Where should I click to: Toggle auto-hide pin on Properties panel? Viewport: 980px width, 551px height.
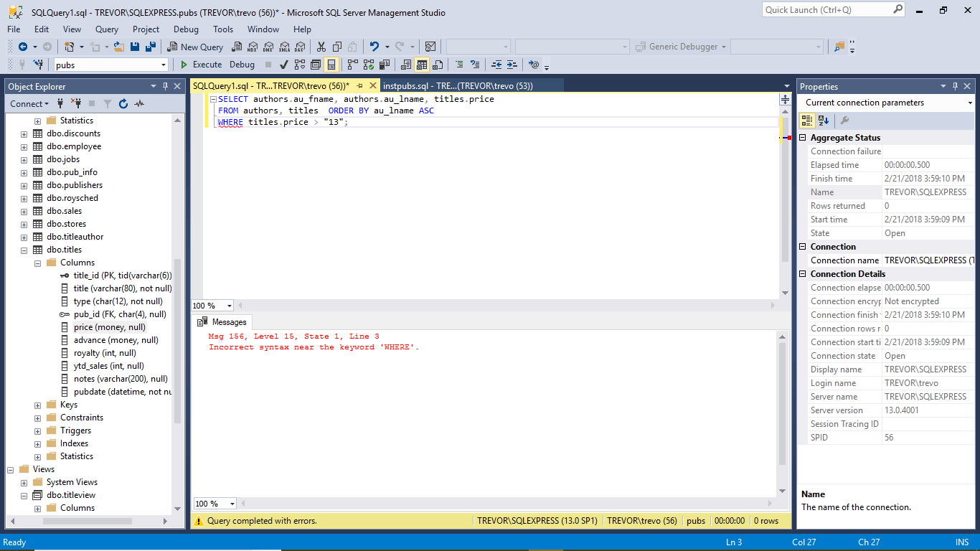coord(954,86)
